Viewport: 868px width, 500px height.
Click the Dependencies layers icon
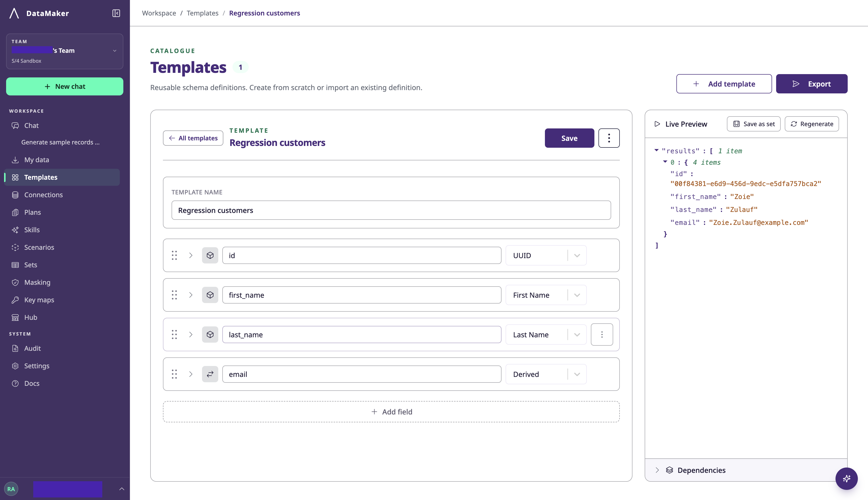670,470
